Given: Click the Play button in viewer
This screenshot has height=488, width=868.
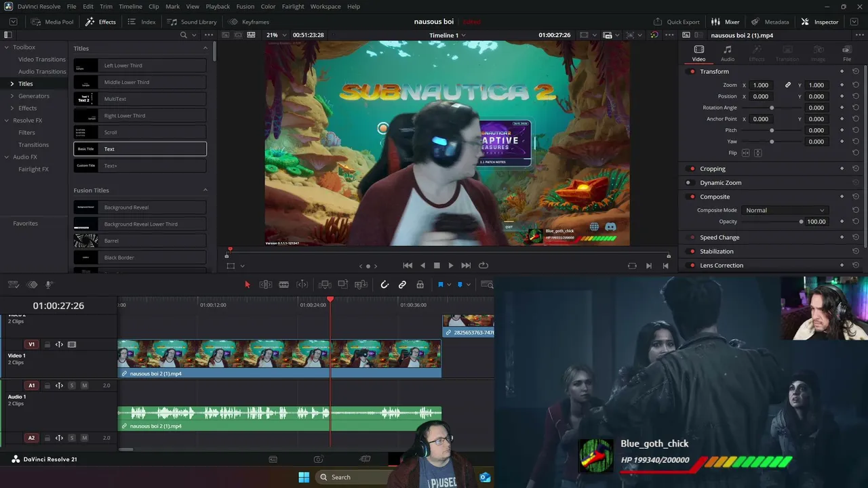Looking at the screenshot, I should click(x=451, y=266).
